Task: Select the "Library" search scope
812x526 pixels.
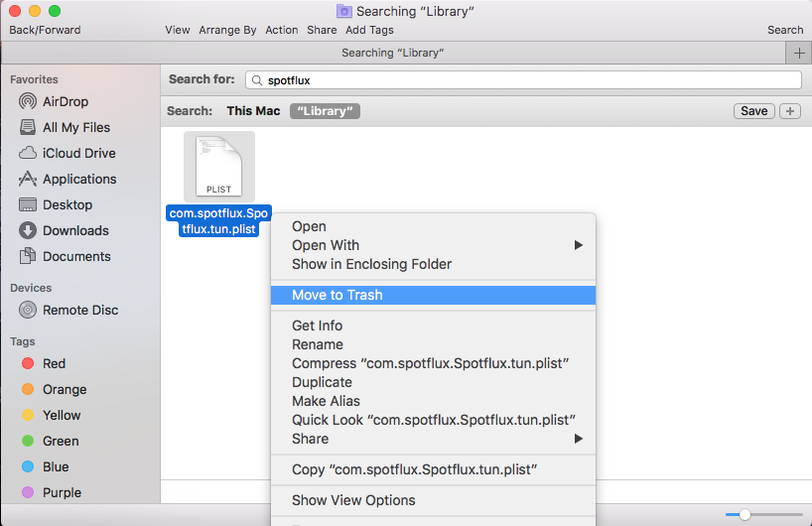Action: [x=325, y=111]
